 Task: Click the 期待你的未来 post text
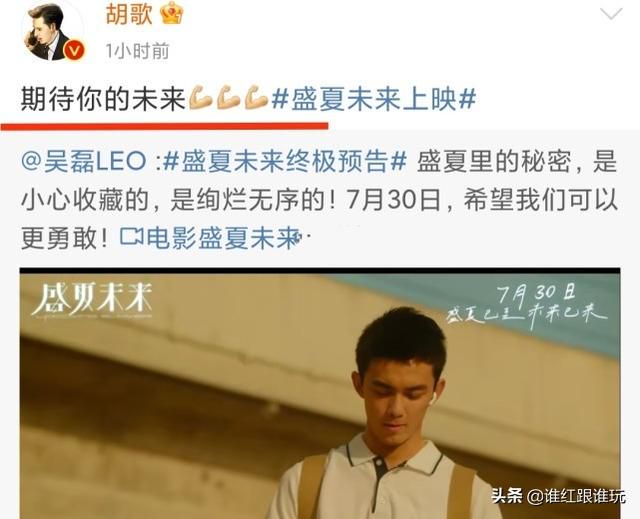(x=104, y=98)
